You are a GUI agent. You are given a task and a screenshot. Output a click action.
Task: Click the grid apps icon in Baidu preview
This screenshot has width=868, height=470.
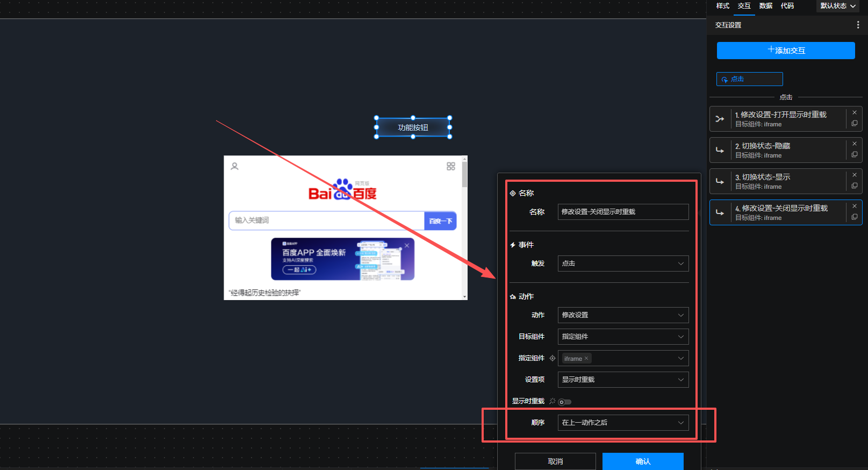tap(451, 167)
